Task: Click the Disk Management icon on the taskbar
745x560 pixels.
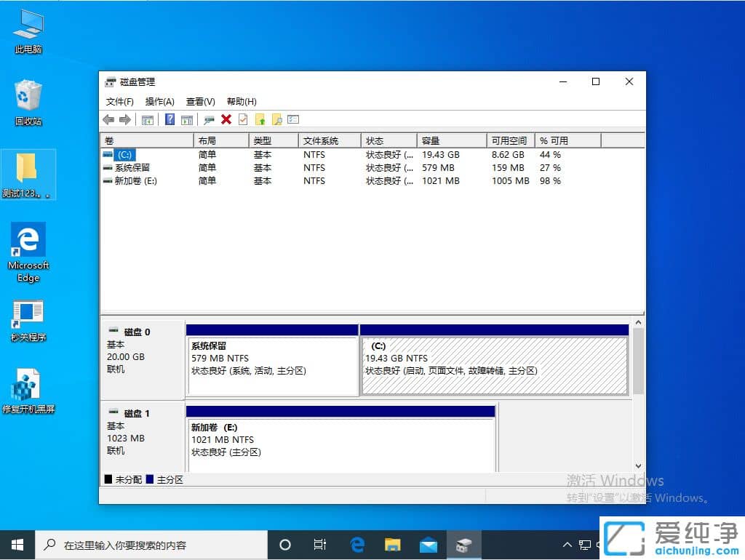Action: click(x=463, y=545)
